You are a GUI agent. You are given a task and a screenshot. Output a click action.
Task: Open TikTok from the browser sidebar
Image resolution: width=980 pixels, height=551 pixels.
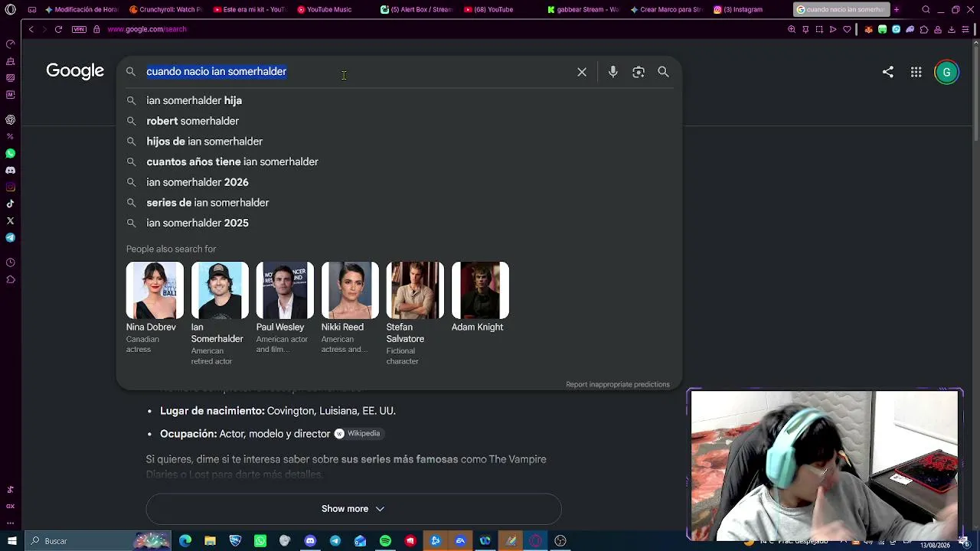click(x=10, y=204)
